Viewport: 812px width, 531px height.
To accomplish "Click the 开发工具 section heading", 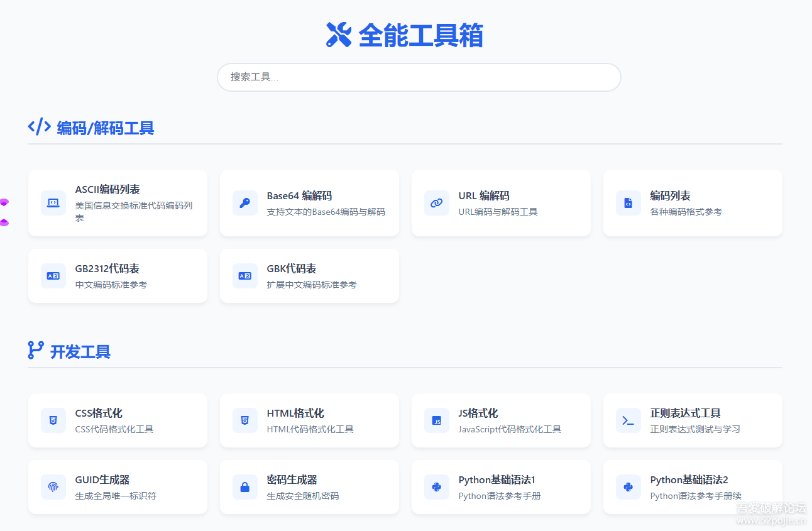I will (80, 352).
